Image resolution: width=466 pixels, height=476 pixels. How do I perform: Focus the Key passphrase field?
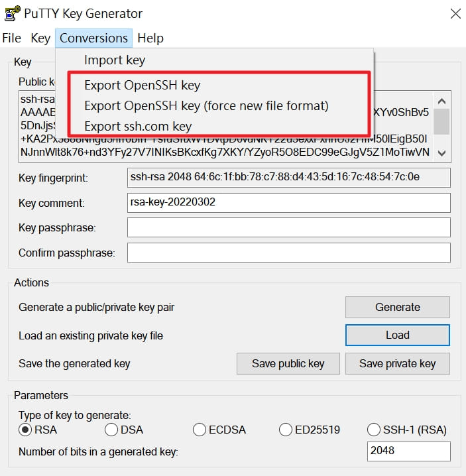point(289,227)
